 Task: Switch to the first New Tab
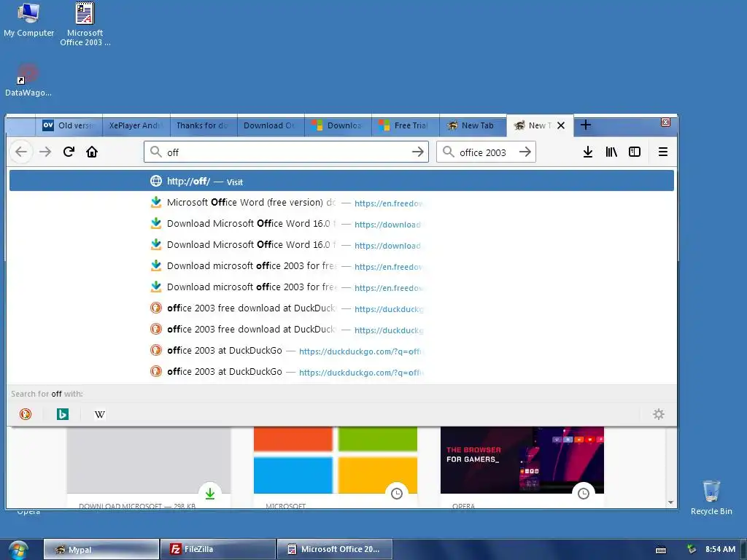[x=472, y=125]
